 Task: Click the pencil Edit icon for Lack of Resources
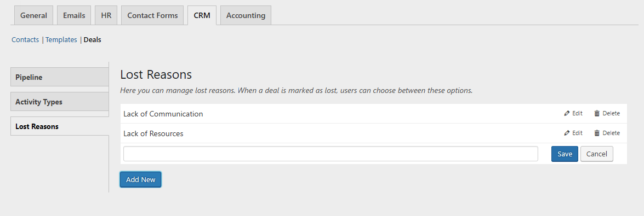(x=567, y=133)
